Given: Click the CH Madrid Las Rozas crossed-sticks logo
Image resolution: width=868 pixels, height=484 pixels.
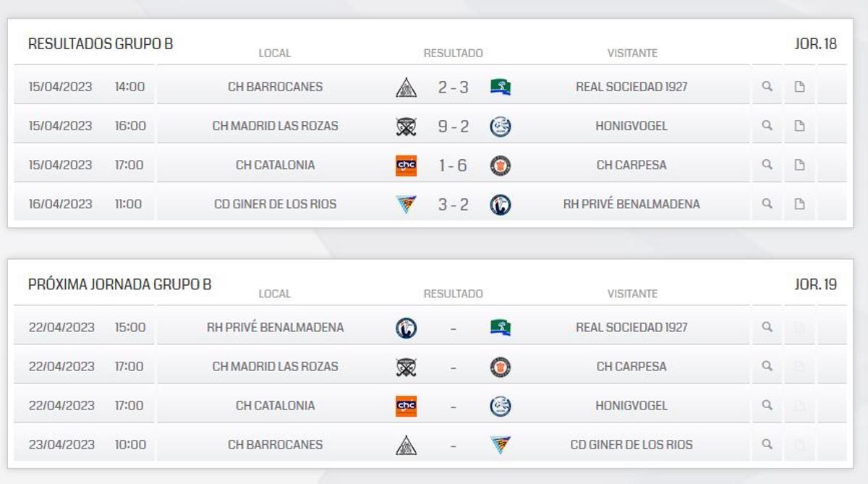Looking at the screenshot, I should pyautogui.click(x=407, y=125).
